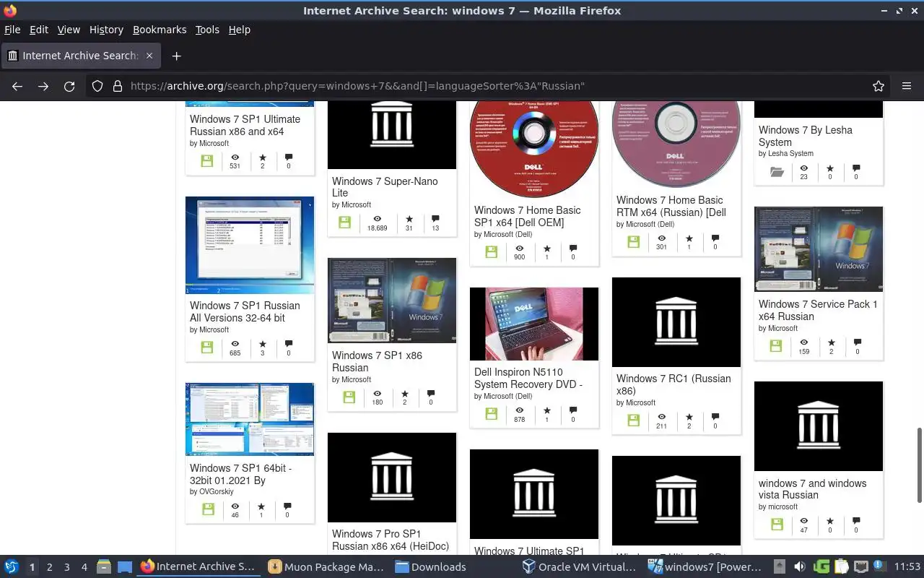Click software icon on Windows 7 Home Basic SP1 x64
Viewport: 924px width, 578px height.
[492, 252]
